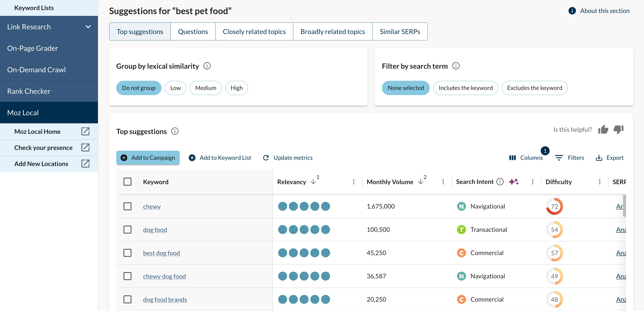644x311 pixels.
Task: Click the table vertical scrollbar
Action: (624, 206)
